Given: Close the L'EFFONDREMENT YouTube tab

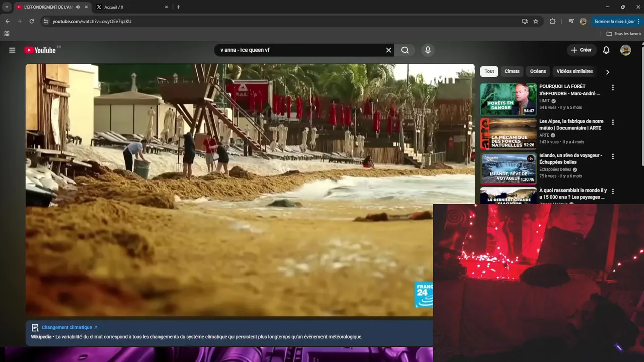Looking at the screenshot, I should [x=87, y=7].
